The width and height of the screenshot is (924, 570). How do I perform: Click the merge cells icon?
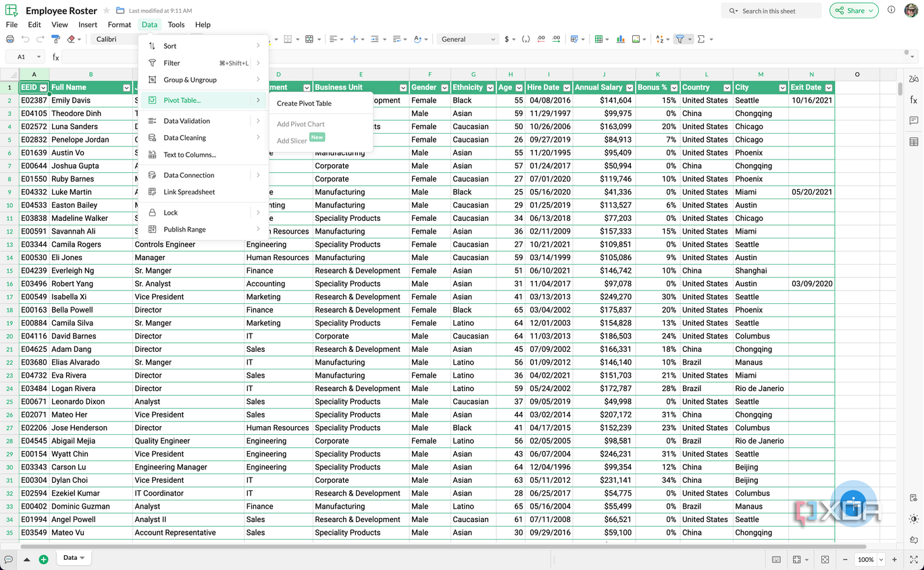(309, 39)
